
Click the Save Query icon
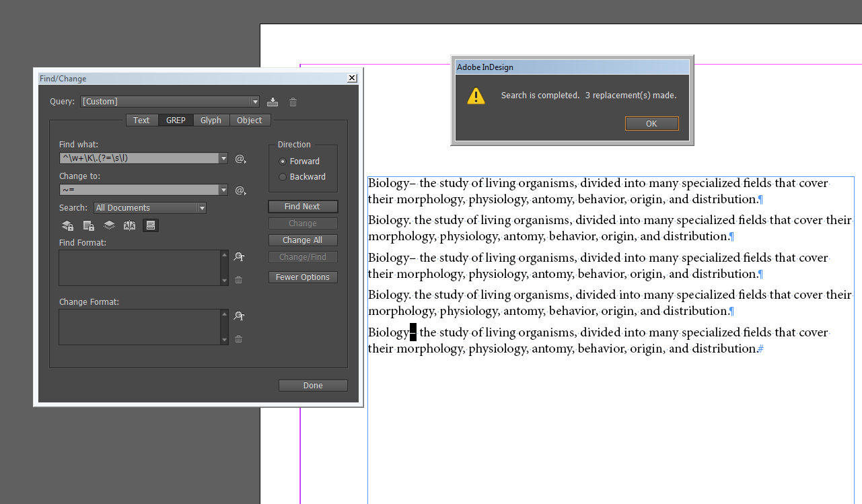pos(272,102)
